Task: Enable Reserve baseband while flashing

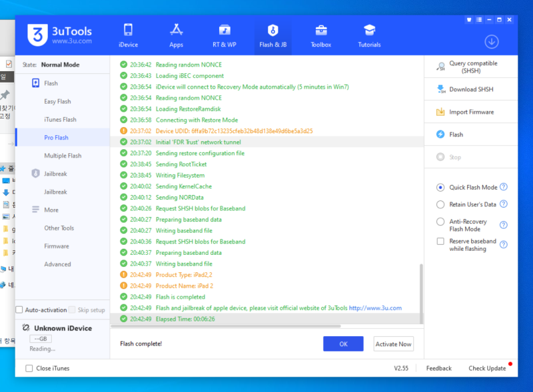Action: [440, 241]
